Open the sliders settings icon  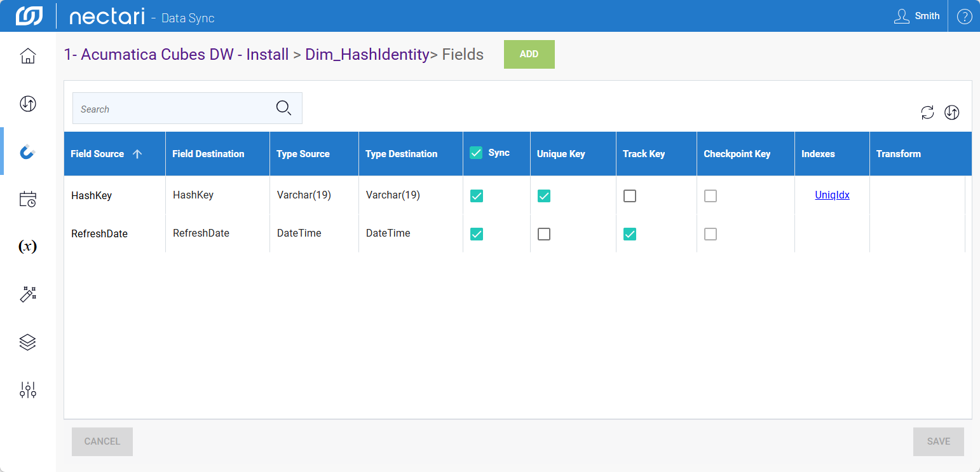tap(28, 390)
